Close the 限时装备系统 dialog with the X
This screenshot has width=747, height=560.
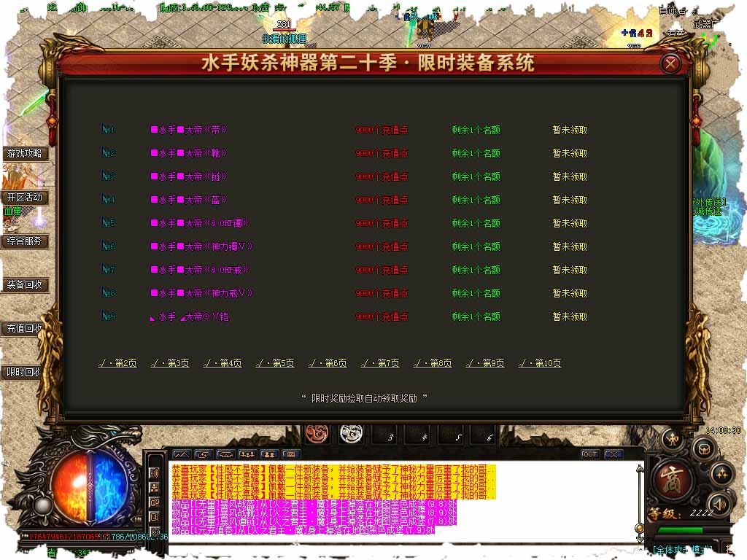(670, 63)
